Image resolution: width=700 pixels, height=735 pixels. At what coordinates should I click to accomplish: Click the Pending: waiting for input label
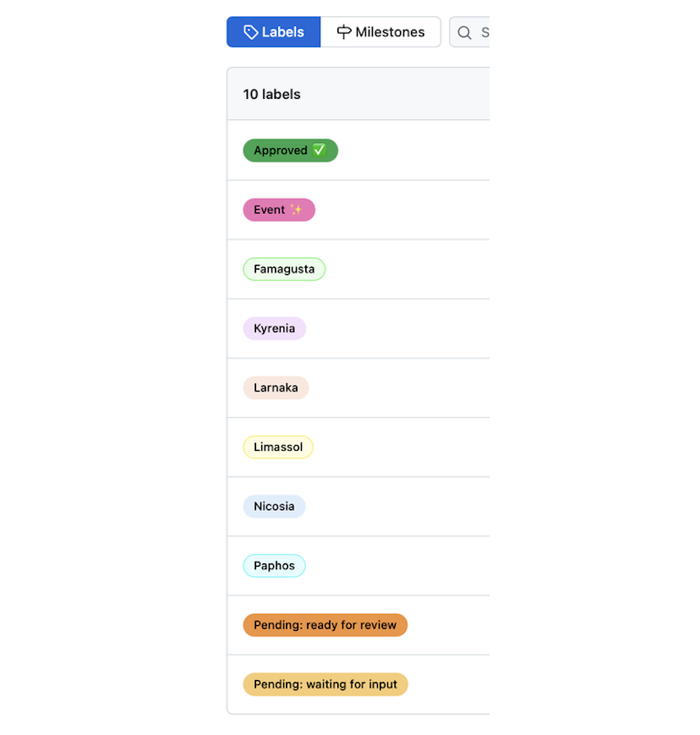coord(325,684)
